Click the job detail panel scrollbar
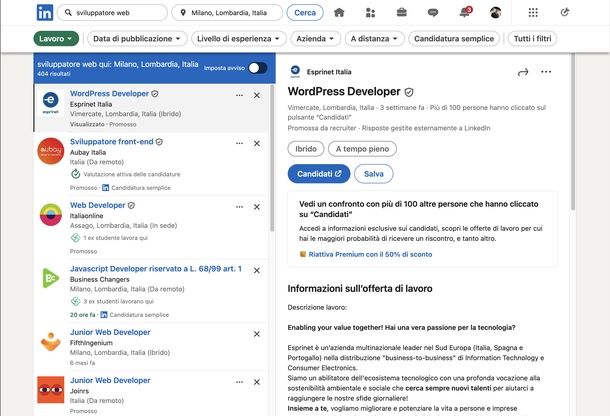610x416 pixels. pos(573,132)
